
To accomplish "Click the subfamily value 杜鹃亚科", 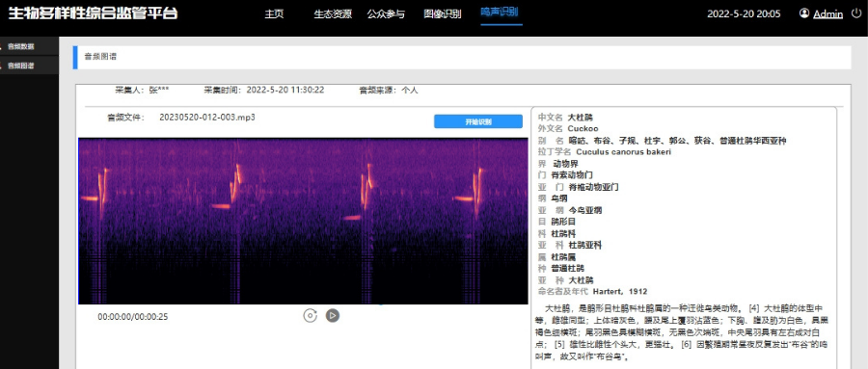I will 585,245.
